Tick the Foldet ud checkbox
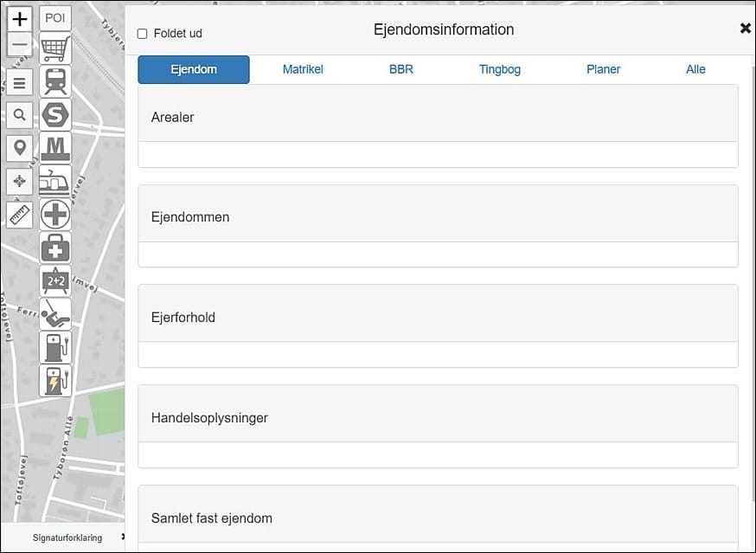Viewport: 756px width, 553px height. click(x=142, y=34)
